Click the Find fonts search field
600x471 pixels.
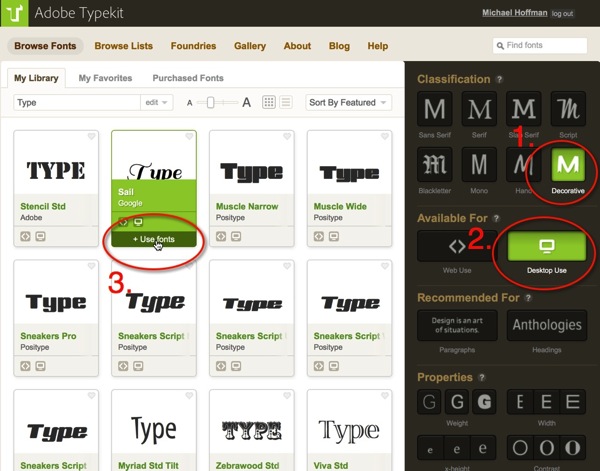pos(540,46)
